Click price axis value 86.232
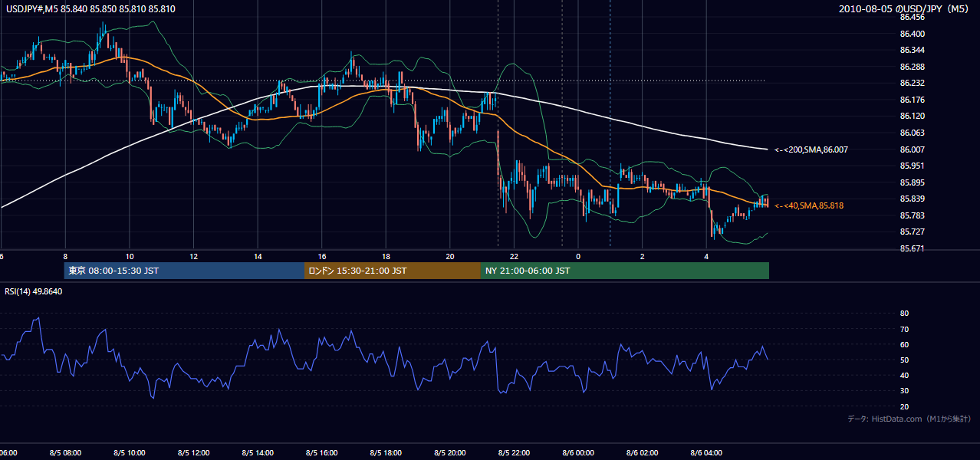The width and height of the screenshot is (980, 460). 913,83
